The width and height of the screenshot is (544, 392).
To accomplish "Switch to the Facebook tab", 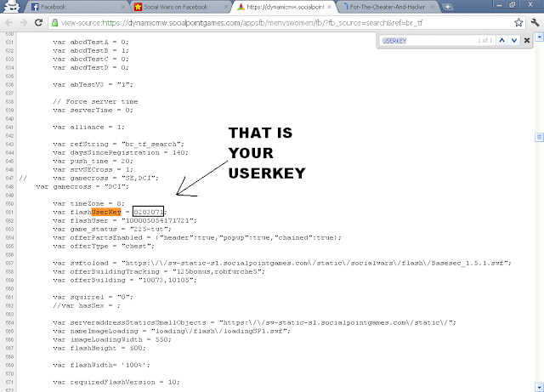I will [x=78, y=7].
